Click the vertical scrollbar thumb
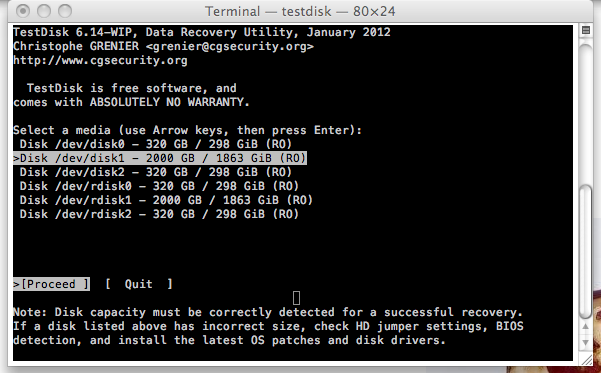The height and width of the screenshot is (373, 601). point(586,251)
